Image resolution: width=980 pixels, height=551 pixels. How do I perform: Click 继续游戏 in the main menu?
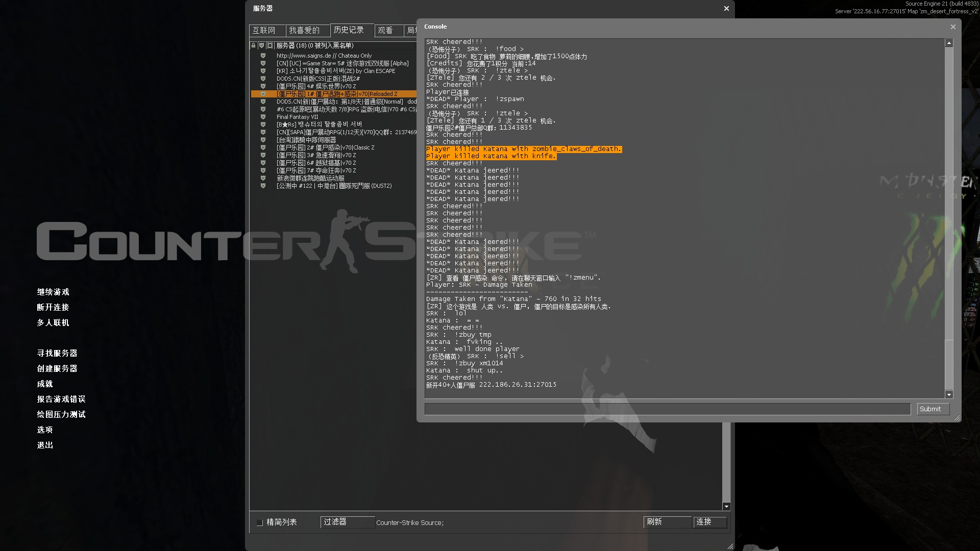(53, 292)
